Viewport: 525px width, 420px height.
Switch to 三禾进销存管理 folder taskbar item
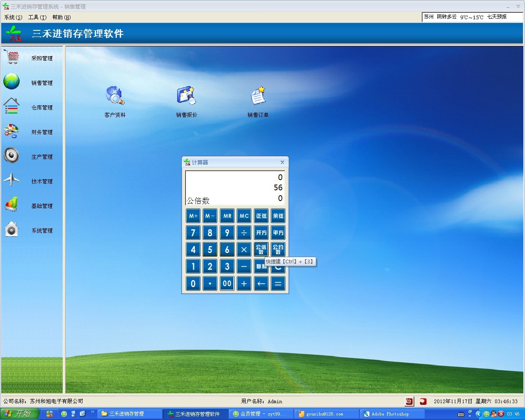[x=130, y=414]
